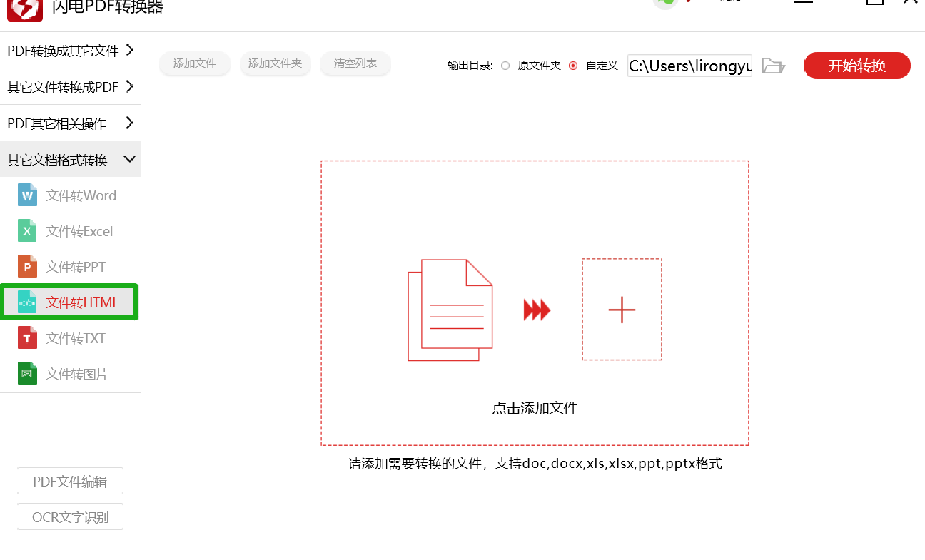Select the 自定义 output option
The height and width of the screenshot is (560, 925).
pos(573,66)
